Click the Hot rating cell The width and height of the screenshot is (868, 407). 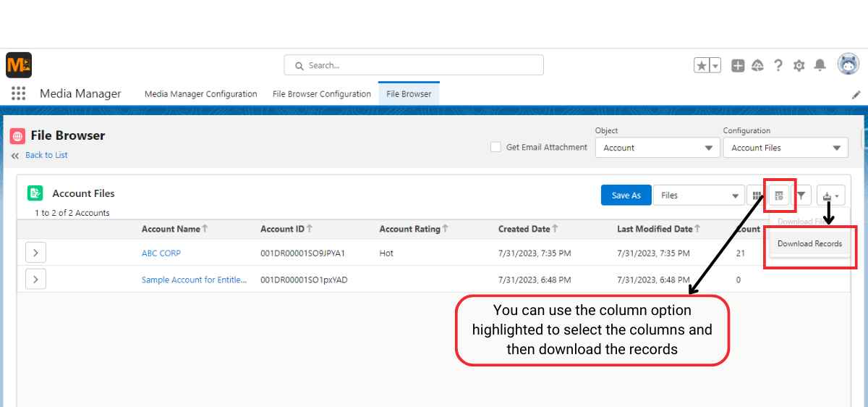pyautogui.click(x=386, y=253)
